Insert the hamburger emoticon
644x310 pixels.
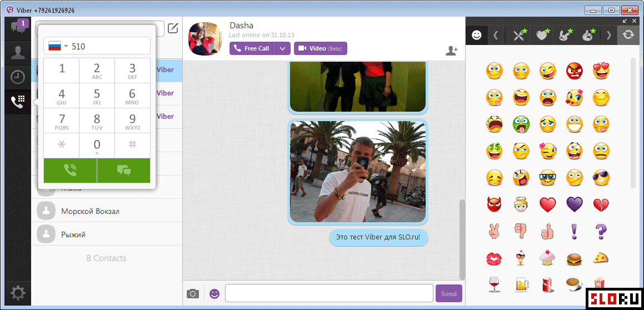[x=574, y=259]
